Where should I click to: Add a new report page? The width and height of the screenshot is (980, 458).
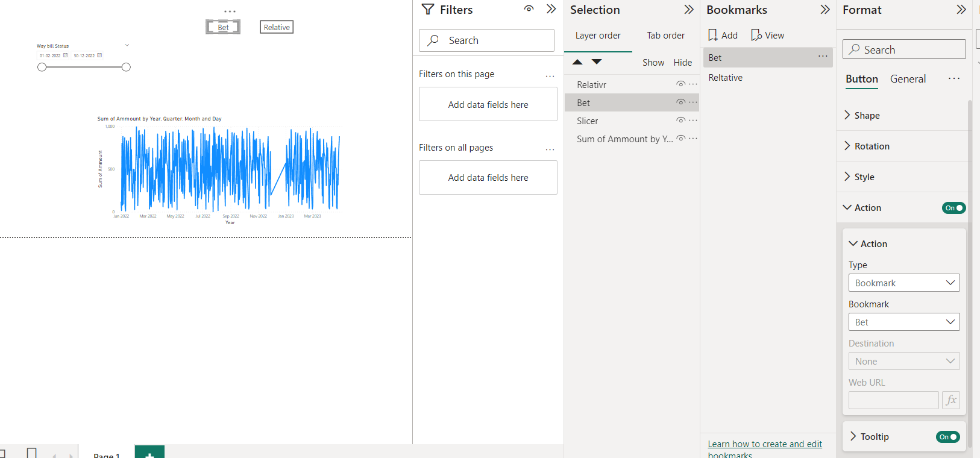coord(149,452)
